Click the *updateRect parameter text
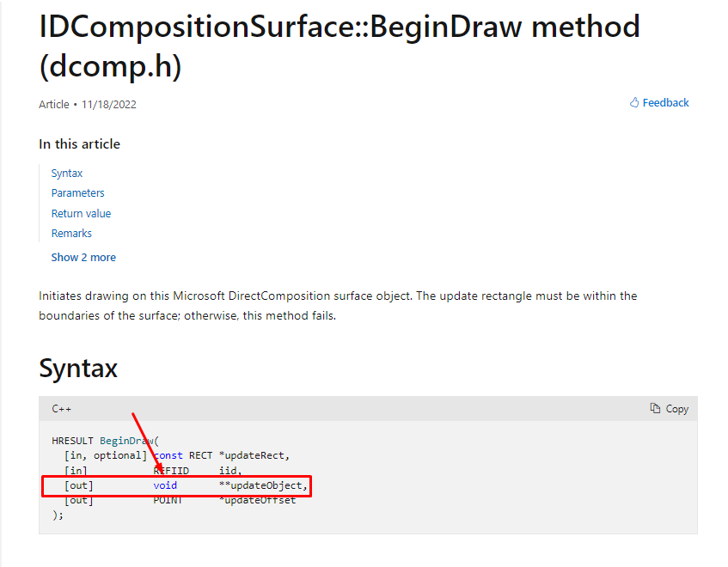Viewport: 728px width, 567px height. [254, 455]
